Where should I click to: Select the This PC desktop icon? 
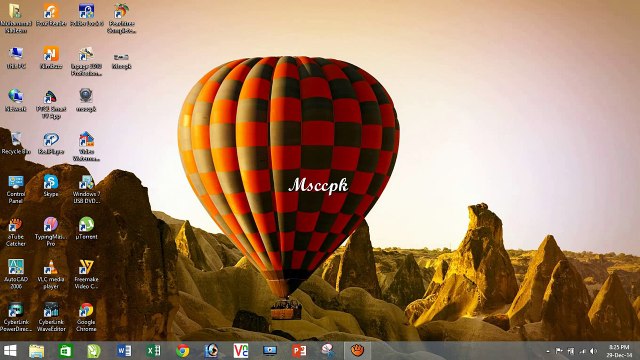[16, 58]
